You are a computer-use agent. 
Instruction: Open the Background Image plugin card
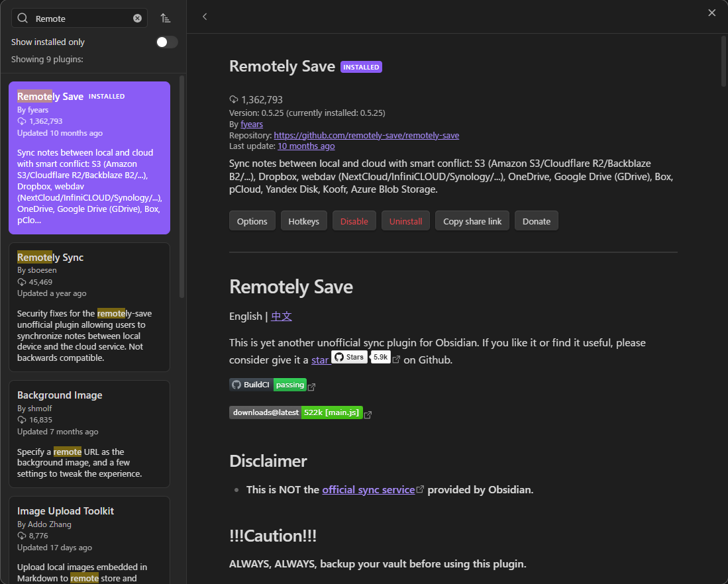tap(89, 434)
